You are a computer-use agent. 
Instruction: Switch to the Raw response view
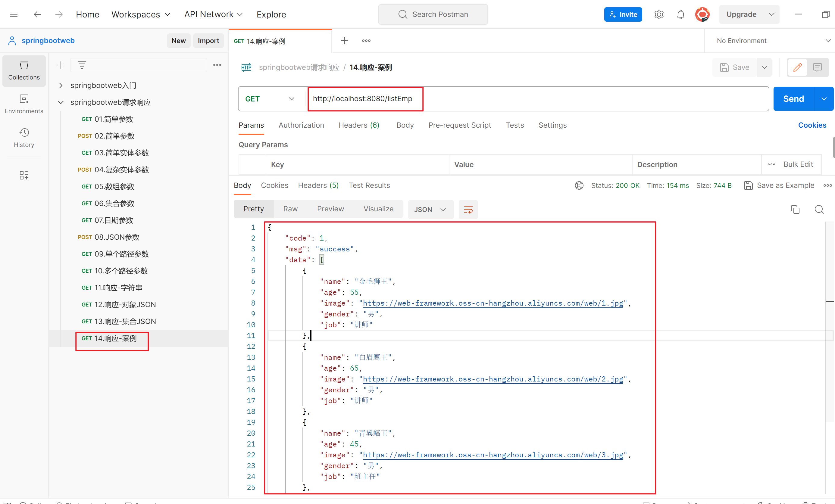(290, 209)
